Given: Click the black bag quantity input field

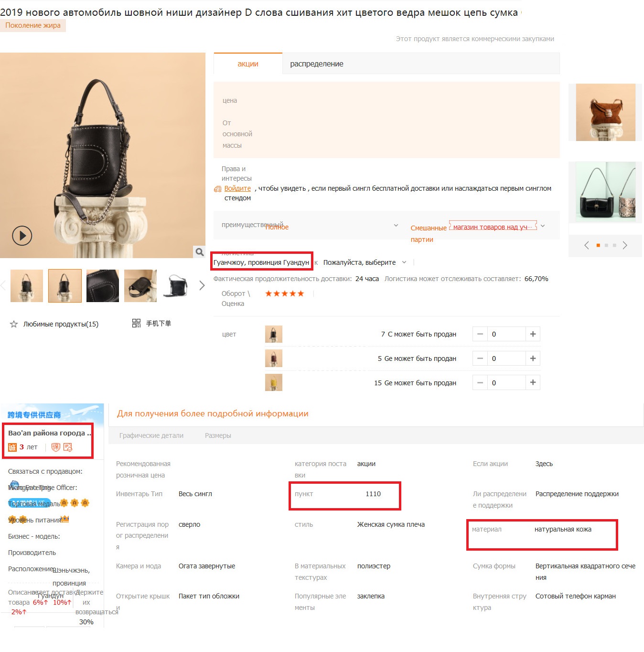Looking at the screenshot, I should 506,334.
